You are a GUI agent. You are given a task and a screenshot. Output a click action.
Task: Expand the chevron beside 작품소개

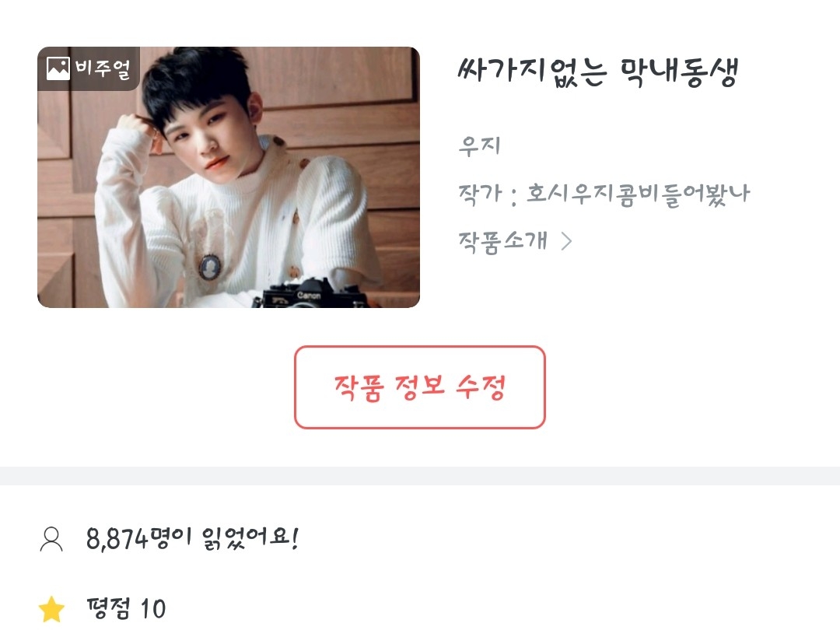click(566, 241)
